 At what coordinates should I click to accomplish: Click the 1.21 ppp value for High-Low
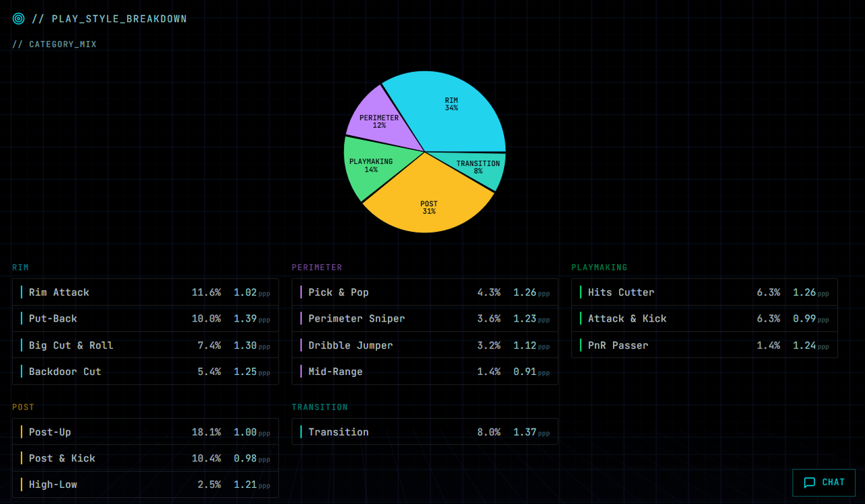pos(252,485)
